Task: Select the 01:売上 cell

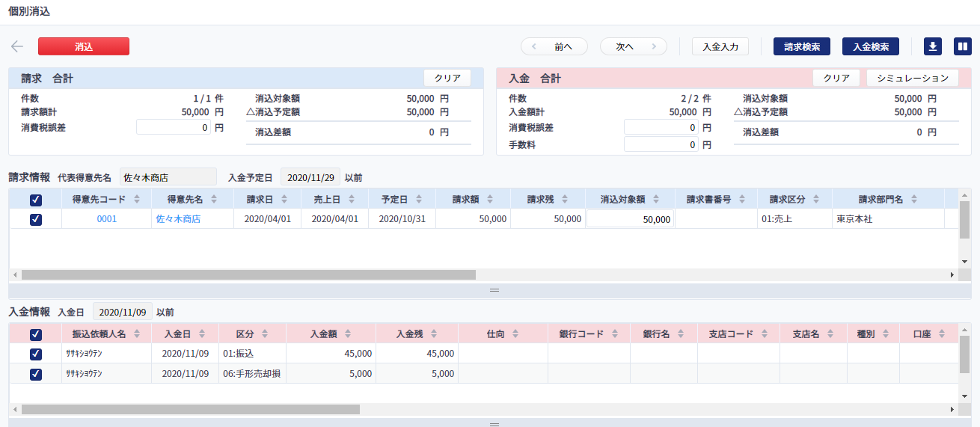Action: coord(794,219)
